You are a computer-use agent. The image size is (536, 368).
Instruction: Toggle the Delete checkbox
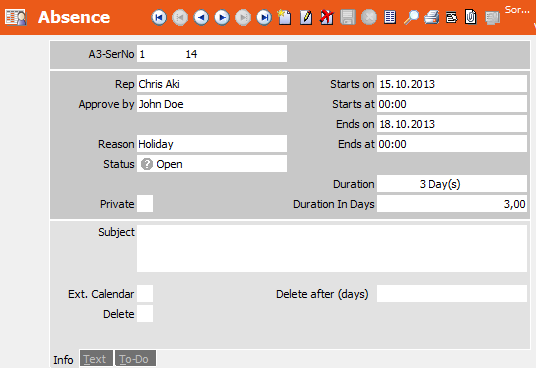[145, 314]
